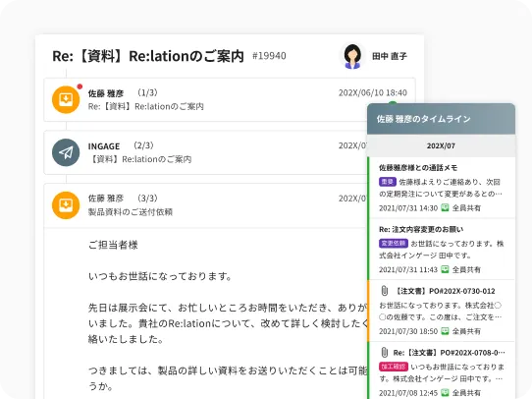Click paperclip icon beside PO#202X-0730-012
Image resolution: width=532 pixels, height=399 pixels.
point(385,291)
